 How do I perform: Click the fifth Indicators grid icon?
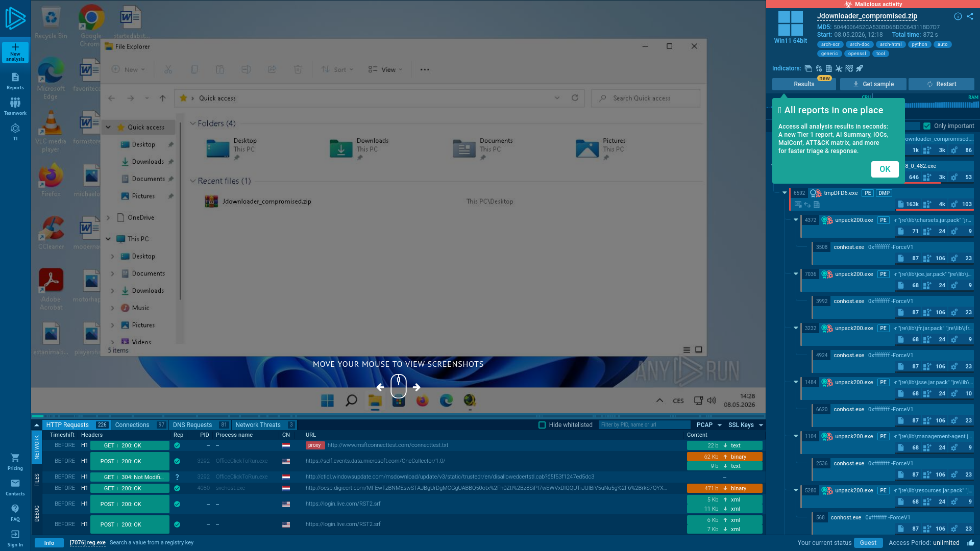[x=849, y=68]
